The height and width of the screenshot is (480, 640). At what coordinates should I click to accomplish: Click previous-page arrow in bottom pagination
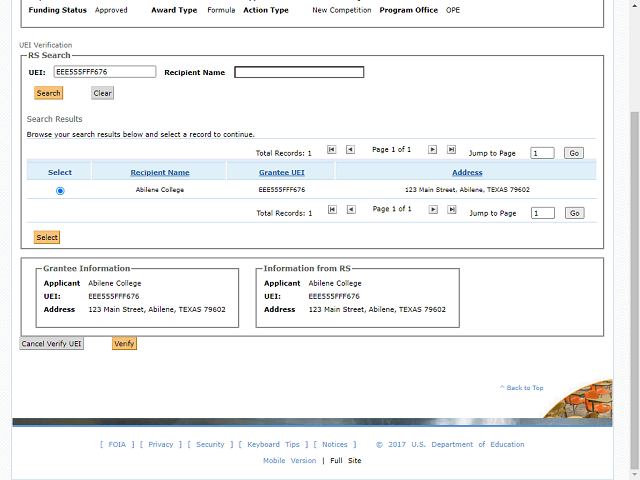[x=350, y=209]
